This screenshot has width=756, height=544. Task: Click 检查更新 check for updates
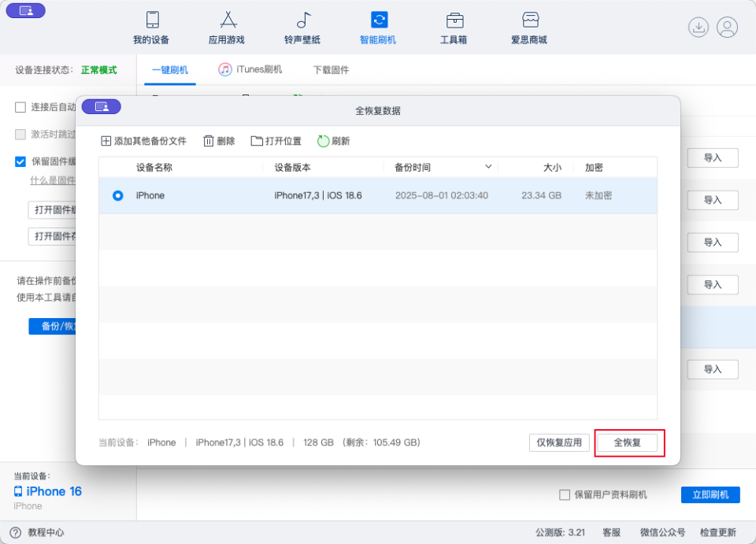tap(718, 532)
